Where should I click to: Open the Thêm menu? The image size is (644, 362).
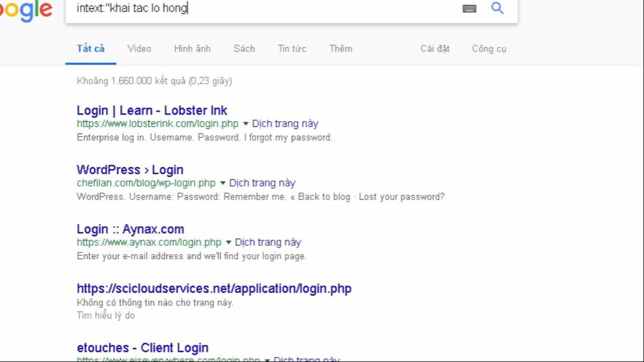pos(341,49)
